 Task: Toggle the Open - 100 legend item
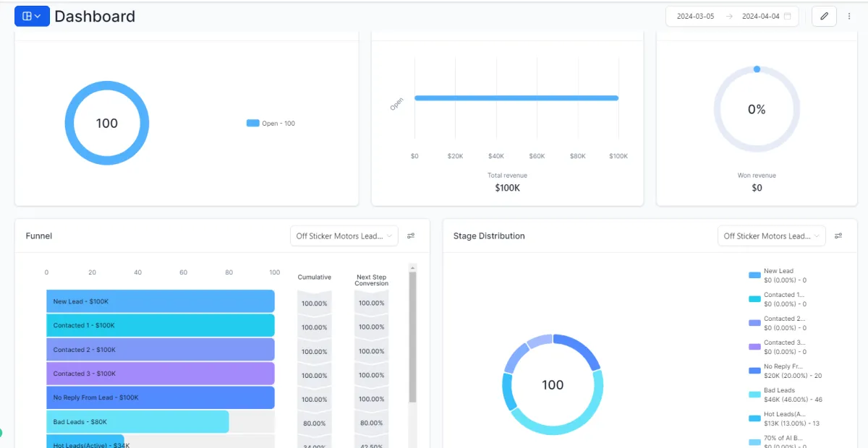pyautogui.click(x=271, y=123)
